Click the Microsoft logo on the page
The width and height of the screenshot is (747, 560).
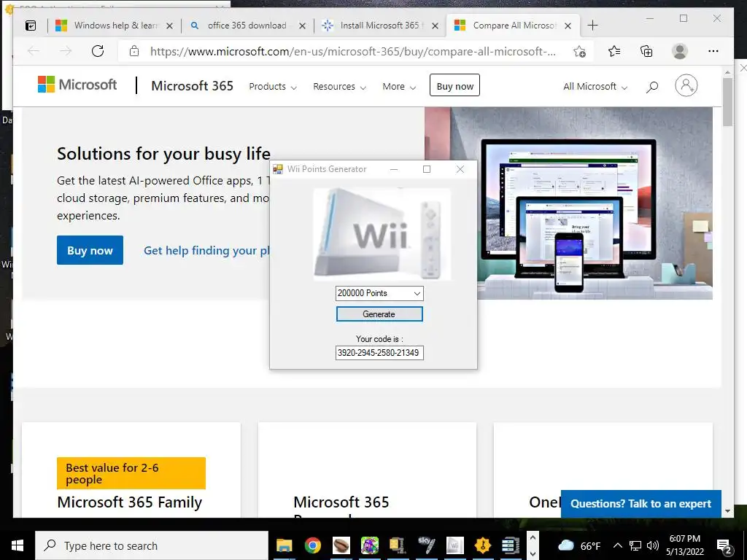pos(77,85)
